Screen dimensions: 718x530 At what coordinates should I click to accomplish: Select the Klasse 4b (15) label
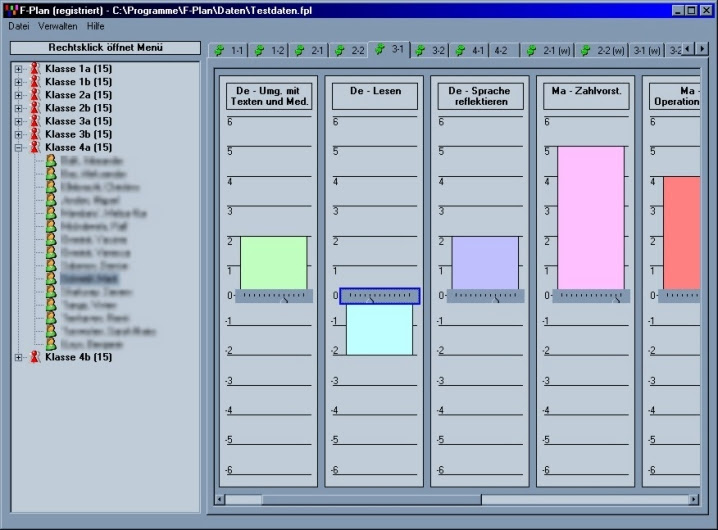78,357
